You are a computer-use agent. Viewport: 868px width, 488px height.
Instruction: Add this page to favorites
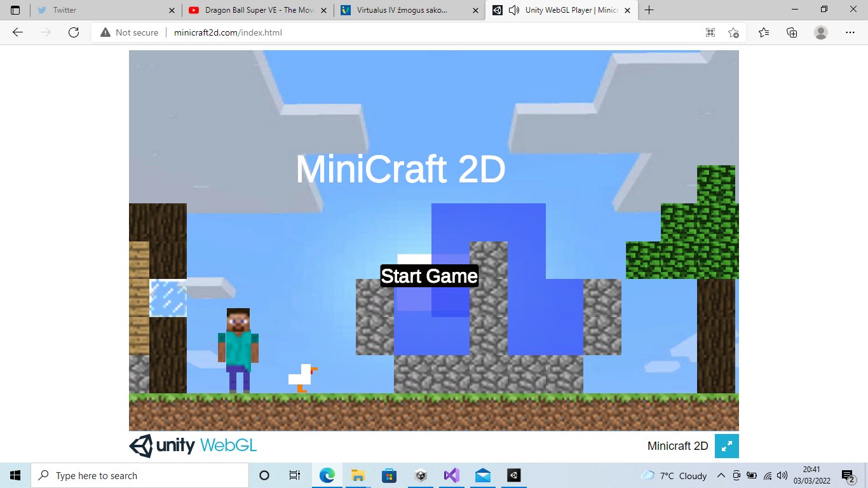click(x=733, y=32)
